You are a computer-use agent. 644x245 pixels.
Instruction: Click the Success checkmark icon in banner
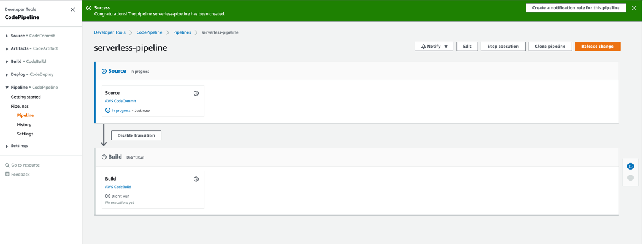89,7
